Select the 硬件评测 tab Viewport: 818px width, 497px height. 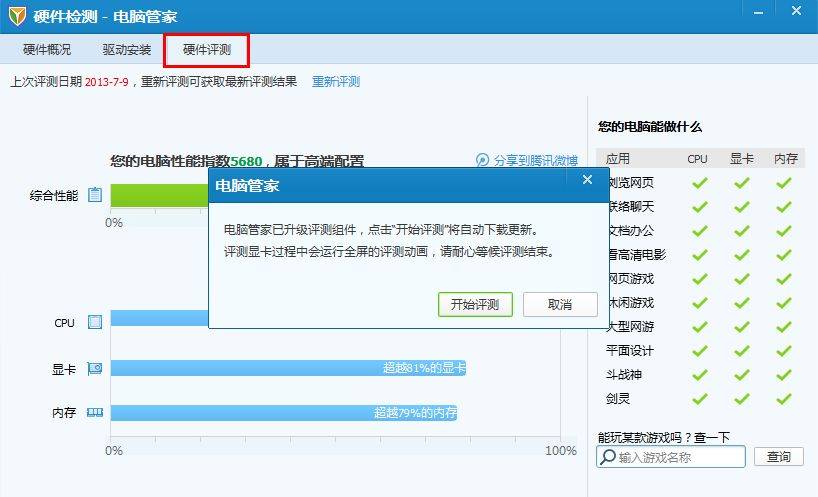[x=206, y=49]
